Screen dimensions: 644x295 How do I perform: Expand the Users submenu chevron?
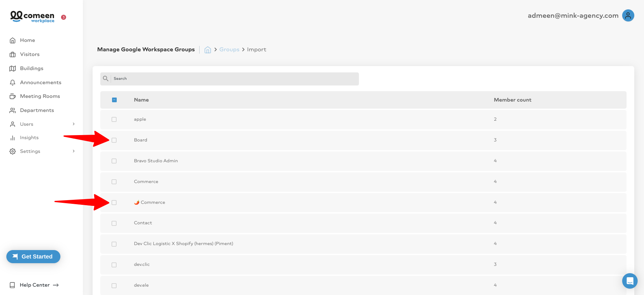[74, 124]
